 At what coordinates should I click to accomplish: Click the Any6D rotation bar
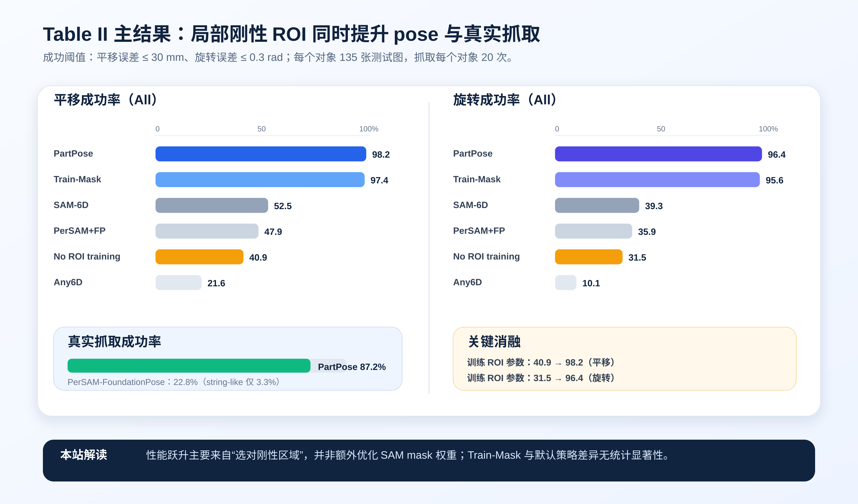(x=566, y=283)
